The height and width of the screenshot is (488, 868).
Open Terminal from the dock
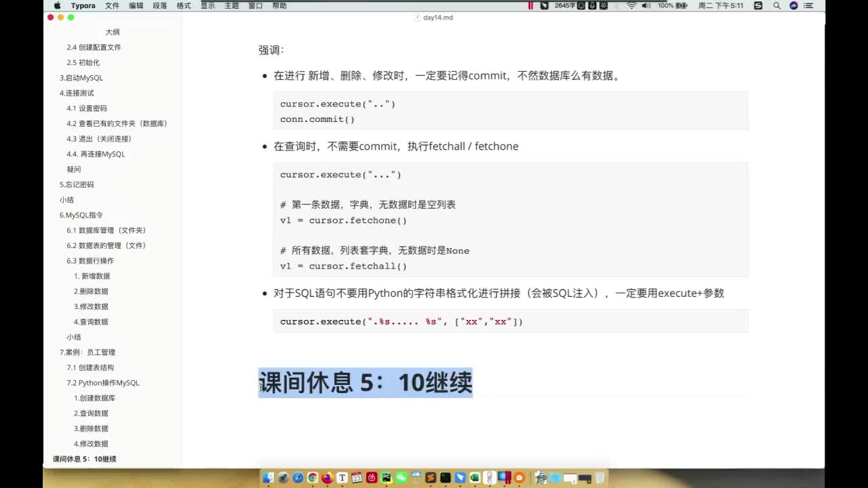(x=446, y=478)
